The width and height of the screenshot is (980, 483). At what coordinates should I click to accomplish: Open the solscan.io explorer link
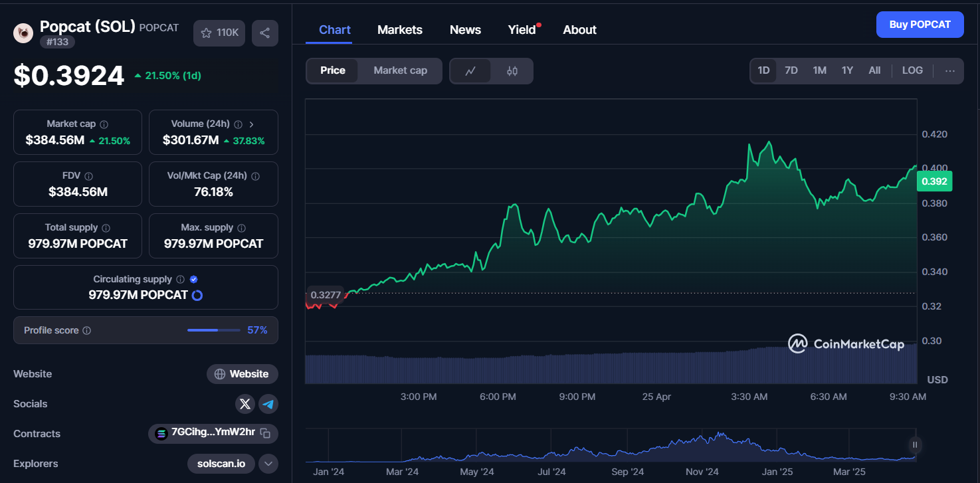pyautogui.click(x=221, y=464)
